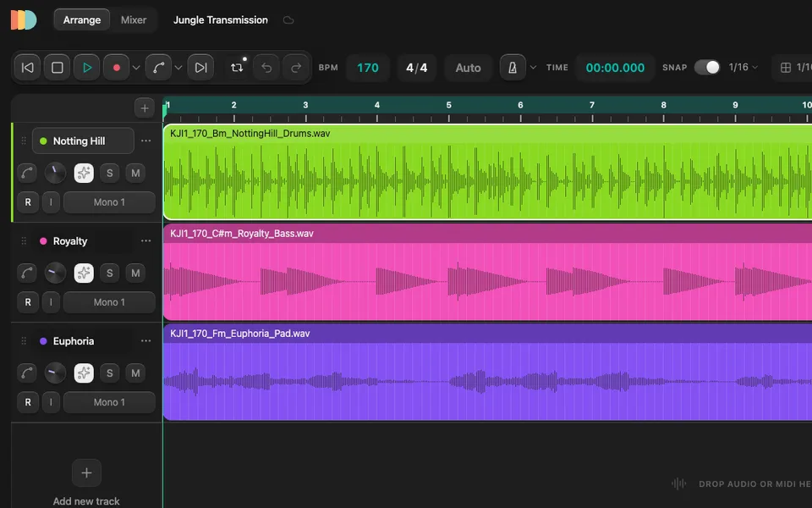Open the 1/16 snap value dropdown
Viewport: 812px width, 508px height.
[743, 68]
